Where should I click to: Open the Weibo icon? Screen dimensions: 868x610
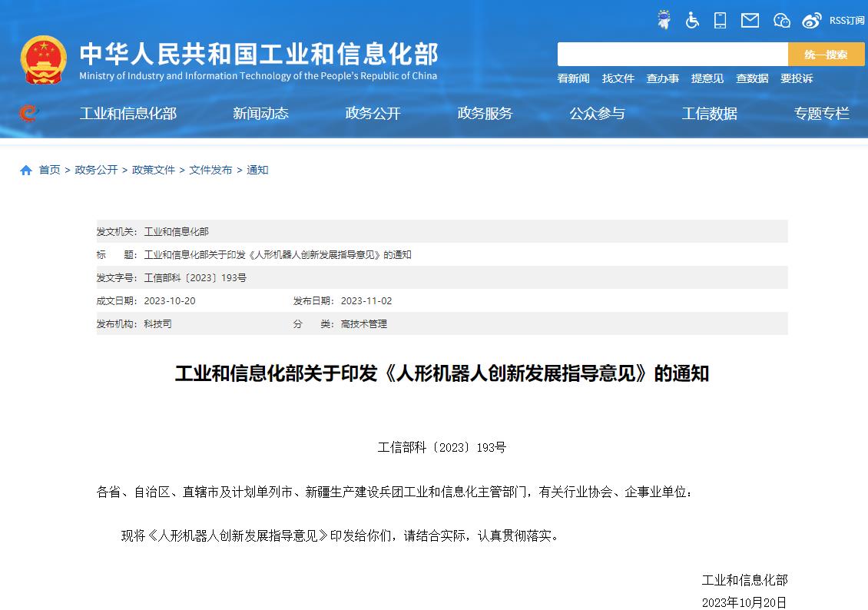pos(811,21)
